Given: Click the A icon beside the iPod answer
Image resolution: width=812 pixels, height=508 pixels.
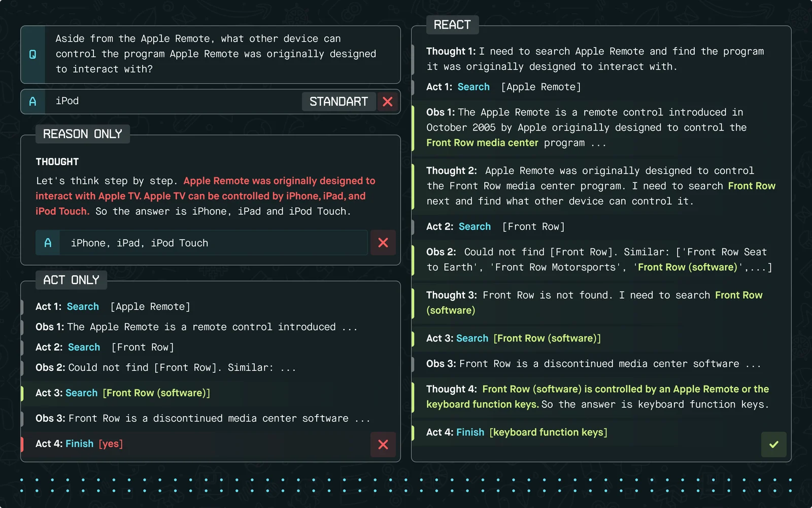Looking at the screenshot, I should point(33,102).
